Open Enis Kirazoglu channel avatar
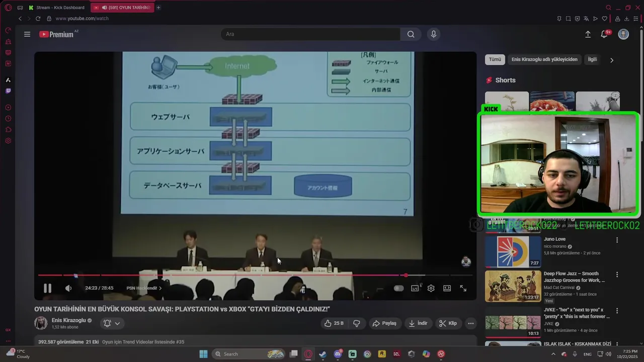 point(41,323)
